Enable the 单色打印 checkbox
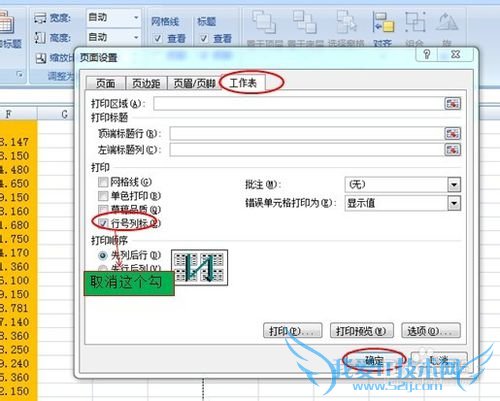500x401 pixels. click(x=103, y=196)
